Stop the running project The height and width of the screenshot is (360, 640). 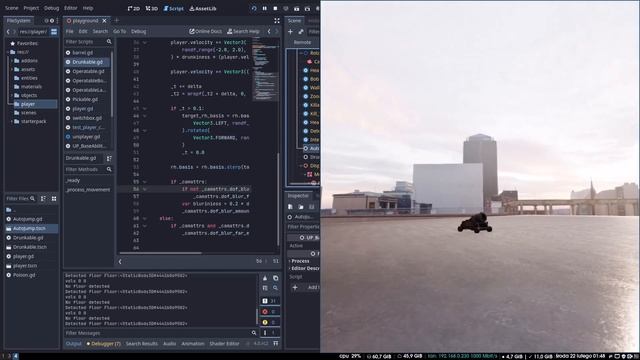(275, 8)
